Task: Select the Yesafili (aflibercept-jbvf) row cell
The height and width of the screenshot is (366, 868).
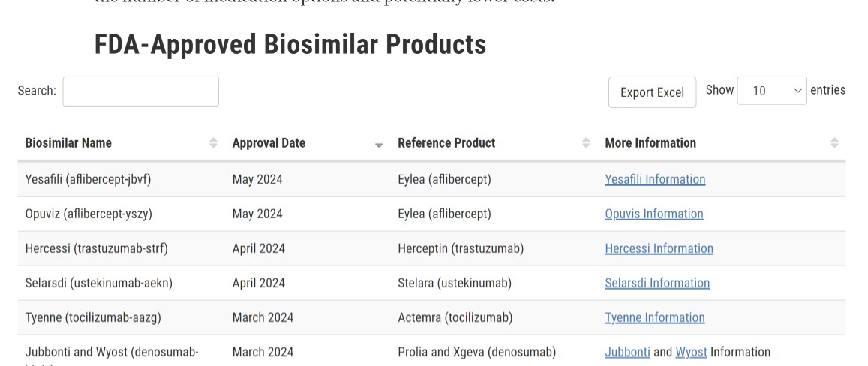Action: pyautogui.click(x=88, y=179)
